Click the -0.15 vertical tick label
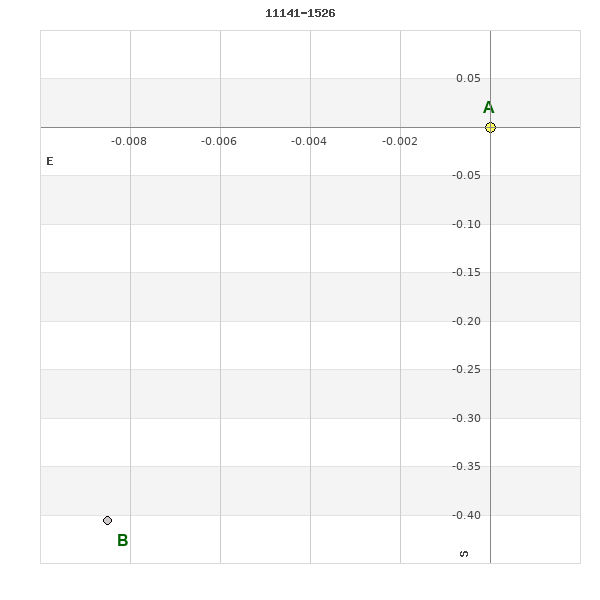600x600 pixels. [466, 272]
